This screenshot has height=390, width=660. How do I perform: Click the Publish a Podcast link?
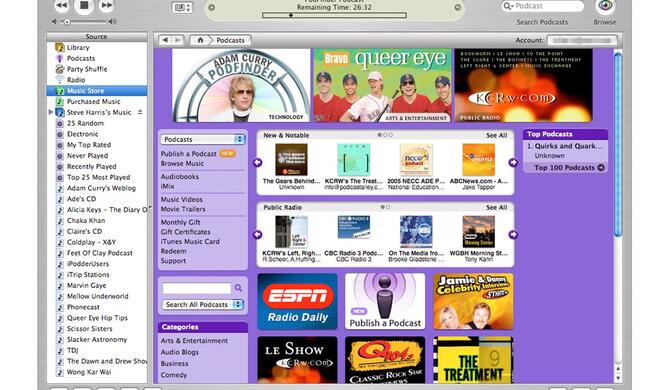click(189, 154)
